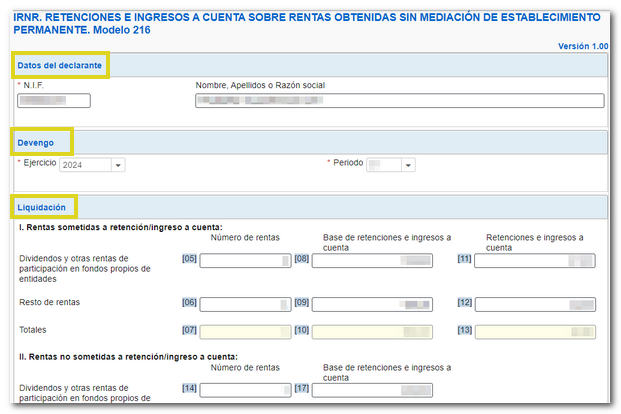Click the Nombre, Apellidos o Razón social field
This screenshot has width=621, height=414.
400,100
